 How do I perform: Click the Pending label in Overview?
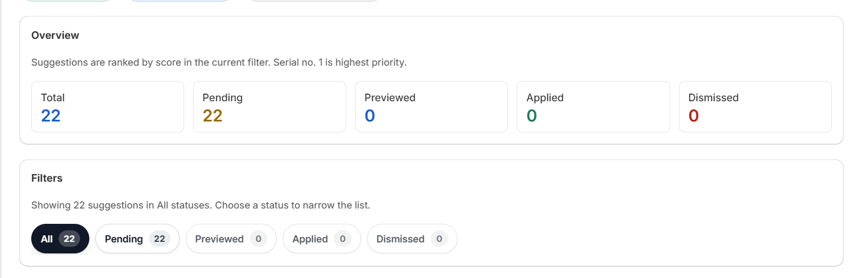point(222,97)
